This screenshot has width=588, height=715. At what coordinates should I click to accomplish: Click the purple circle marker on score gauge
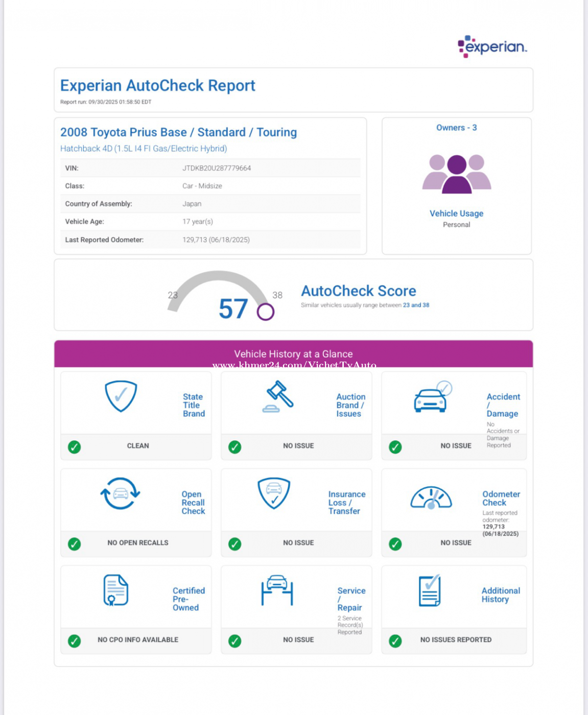pos(265,312)
